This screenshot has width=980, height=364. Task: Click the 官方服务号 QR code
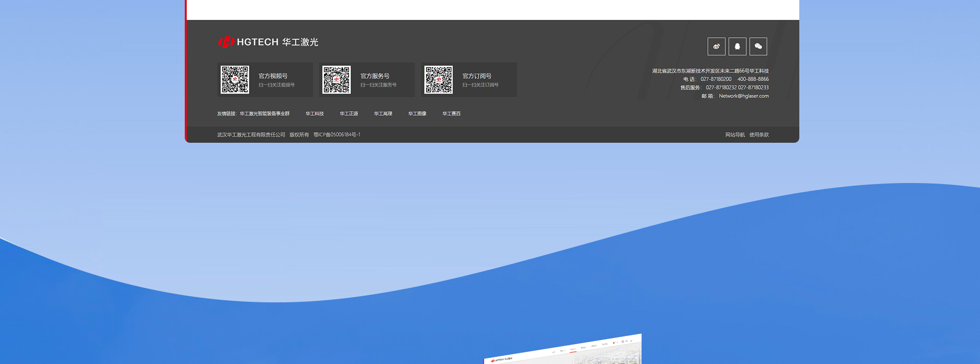coord(336,80)
